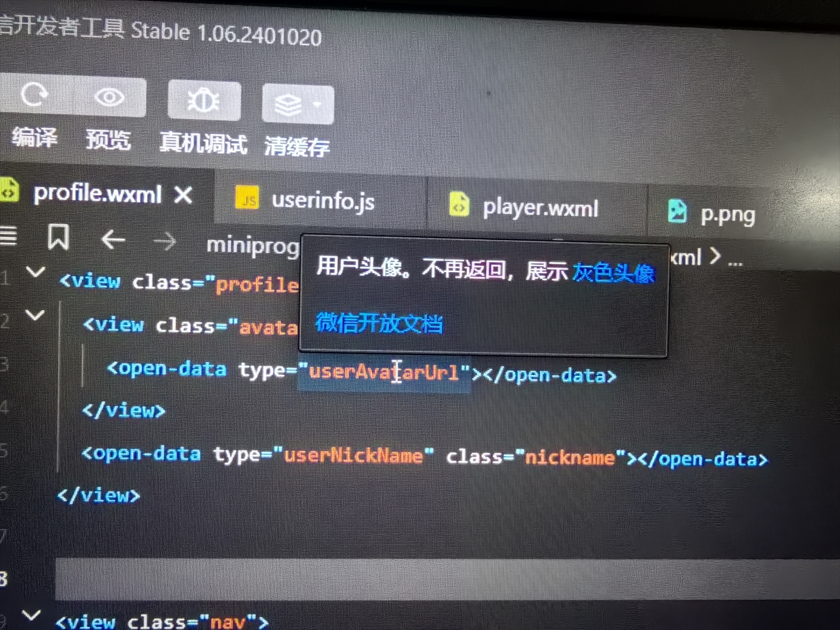This screenshot has width=840, height=630.
Task: Click the closing </view> tag on line 4
Action: pyautogui.click(x=124, y=410)
